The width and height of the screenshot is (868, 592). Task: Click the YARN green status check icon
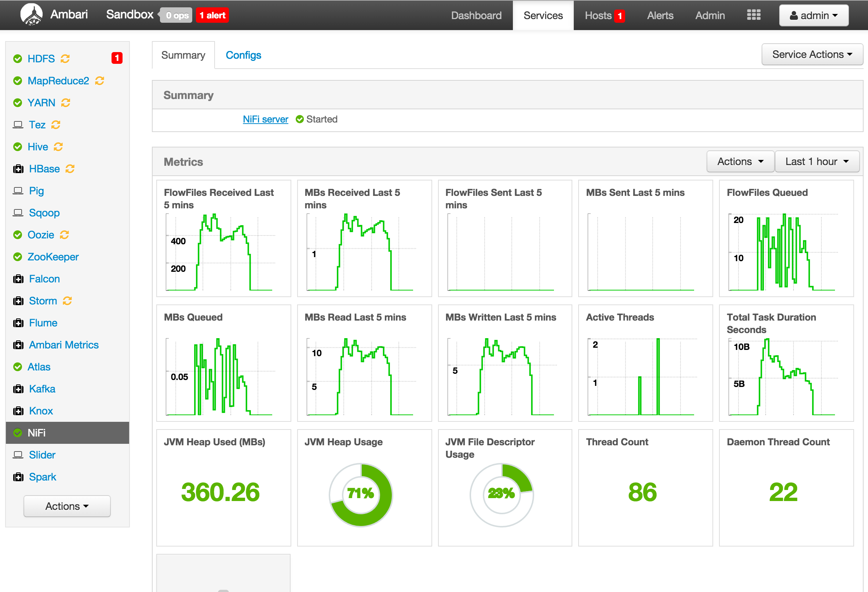pyautogui.click(x=18, y=103)
